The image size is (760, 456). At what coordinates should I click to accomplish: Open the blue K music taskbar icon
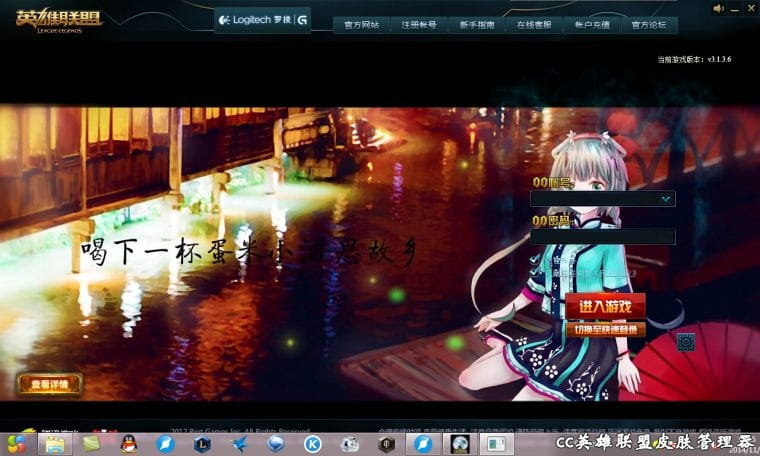pyautogui.click(x=313, y=444)
